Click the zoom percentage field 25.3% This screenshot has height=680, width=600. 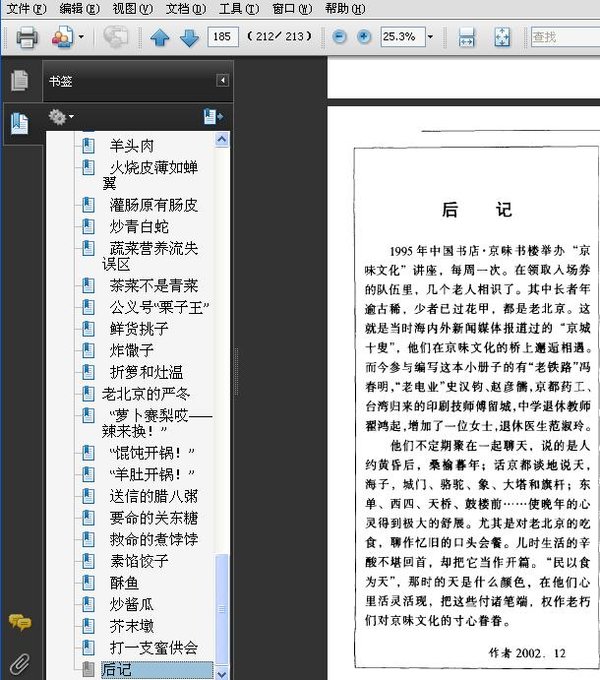pos(403,36)
